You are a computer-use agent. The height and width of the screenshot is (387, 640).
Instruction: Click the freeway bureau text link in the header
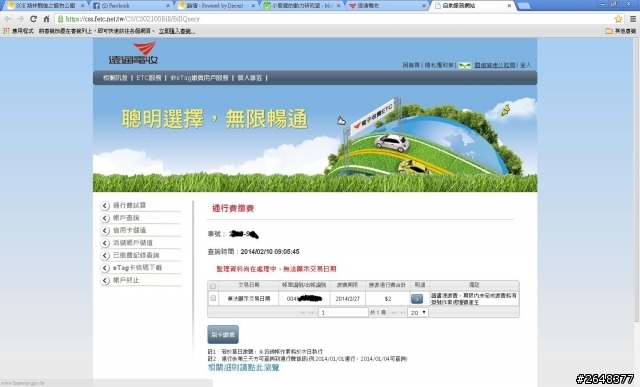pos(495,65)
